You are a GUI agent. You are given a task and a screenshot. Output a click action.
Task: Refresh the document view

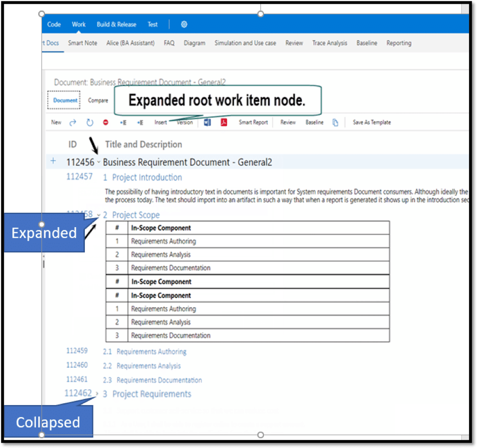tap(90, 122)
